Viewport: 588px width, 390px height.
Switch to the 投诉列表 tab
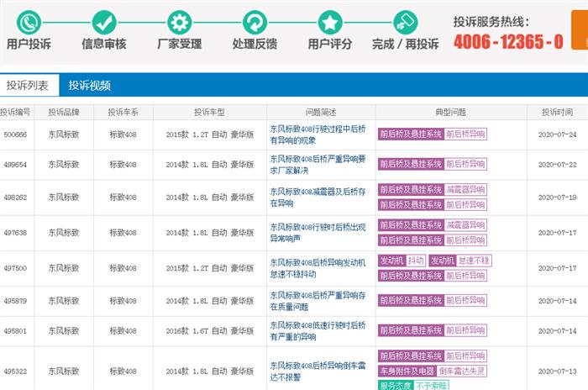(28, 85)
